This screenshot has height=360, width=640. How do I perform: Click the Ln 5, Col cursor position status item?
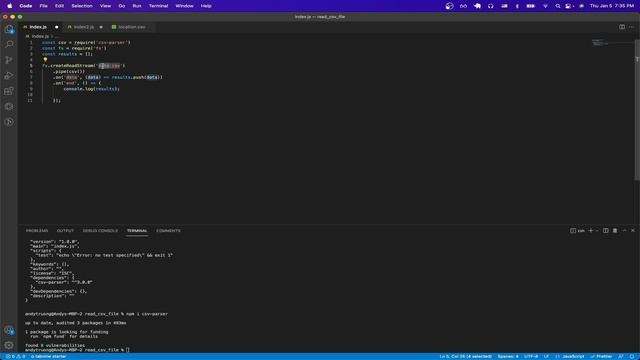pyautogui.click(x=465, y=356)
